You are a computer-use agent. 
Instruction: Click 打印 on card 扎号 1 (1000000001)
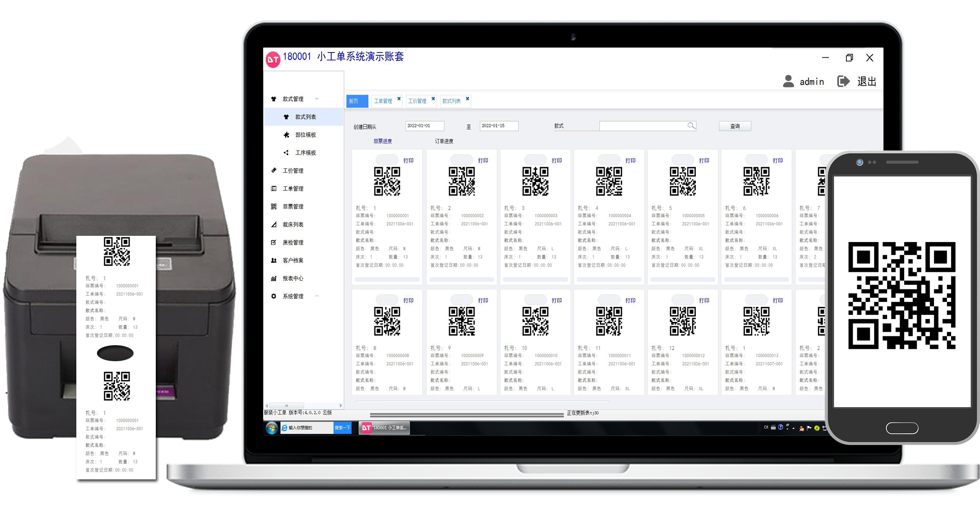409,160
